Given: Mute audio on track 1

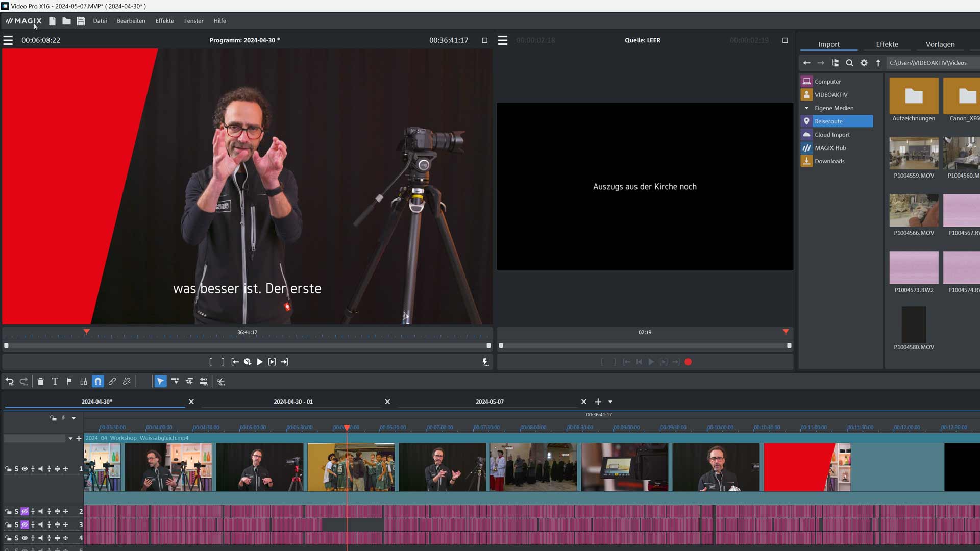Looking at the screenshot, I should [41, 469].
